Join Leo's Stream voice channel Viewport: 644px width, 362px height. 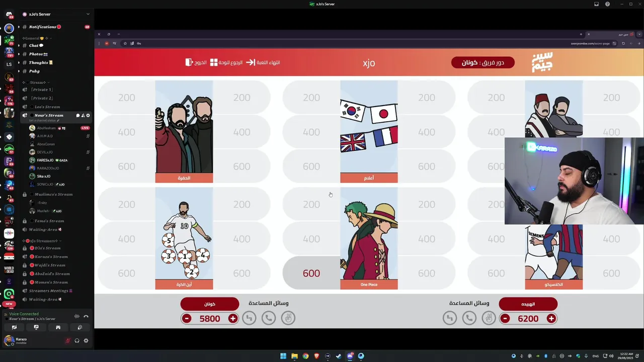tap(55, 107)
